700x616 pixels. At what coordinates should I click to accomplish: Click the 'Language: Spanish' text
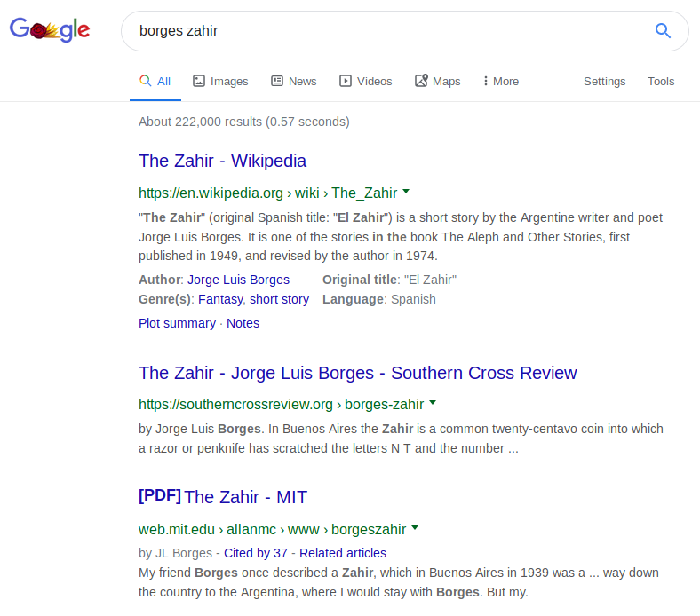coord(379,299)
